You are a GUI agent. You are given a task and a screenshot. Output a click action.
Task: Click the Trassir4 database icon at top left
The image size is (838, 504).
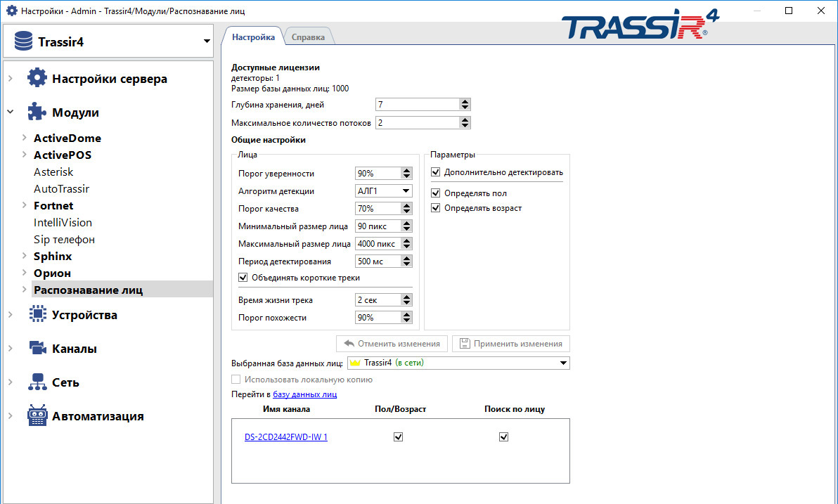[x=23, y=40]
